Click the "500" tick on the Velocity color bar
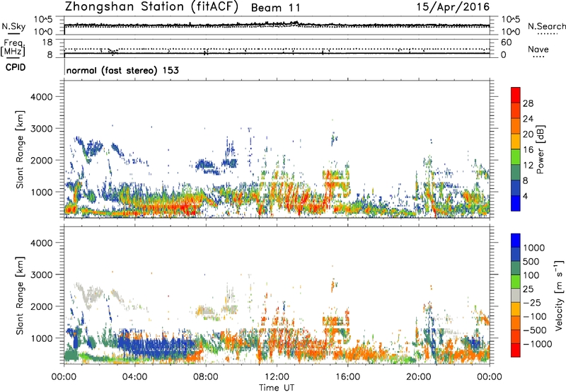Viewport: 566px width, 392px height. pyautogui.click(x=530, y=261)
